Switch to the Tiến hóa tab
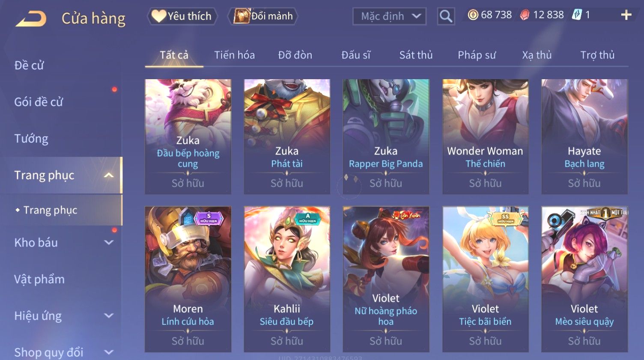The height and width of the screenshot is (360, 644). point(234,55)
